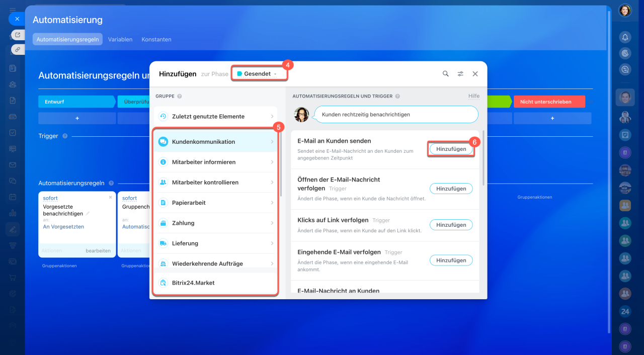Image resolution: width=644 pixels, height=355 pixels.
Task: Click the plus button under Entwurf phase
Action: 77,118
